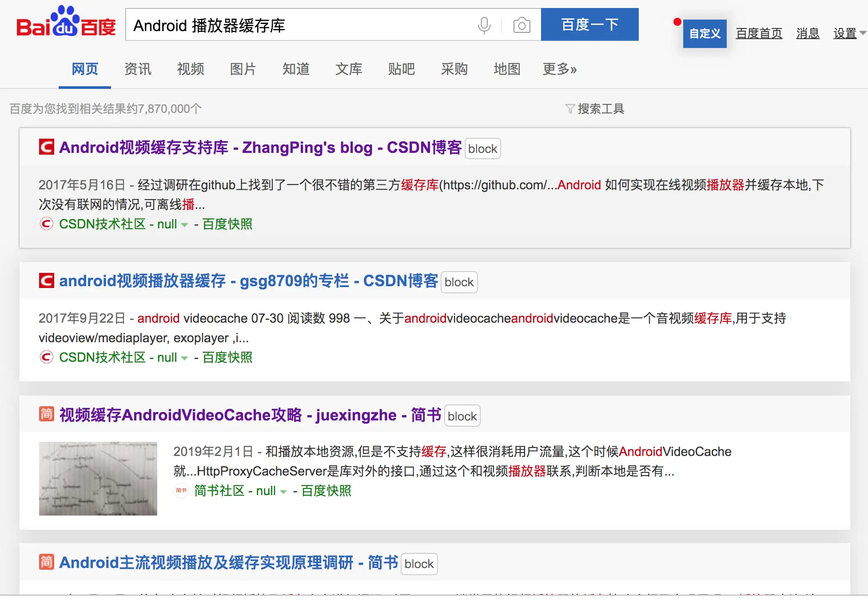Expand the dropdown arrow after first CSDN技术社区 - null
Image resolution: width=868 pixels, height=600 pixels.
(x=184, y=225)
